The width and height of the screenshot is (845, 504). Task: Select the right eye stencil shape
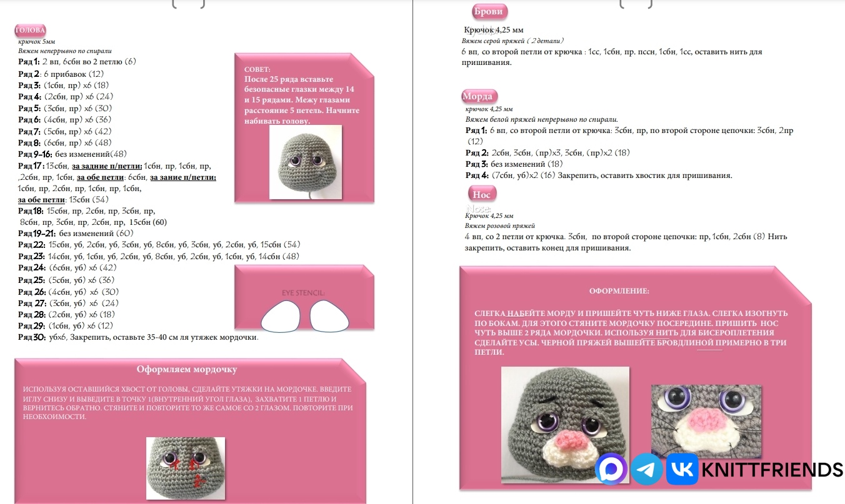(x=329, y=316)
